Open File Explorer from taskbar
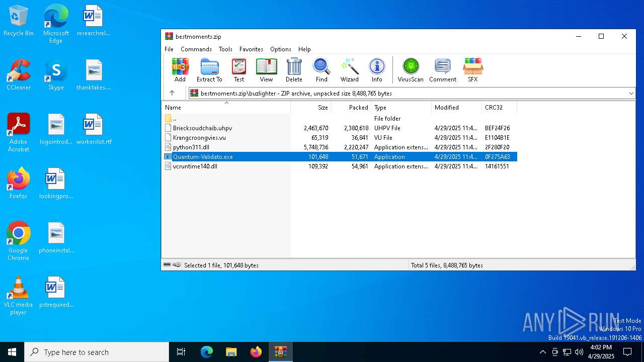The image size is (644, 362). (231, 352)
